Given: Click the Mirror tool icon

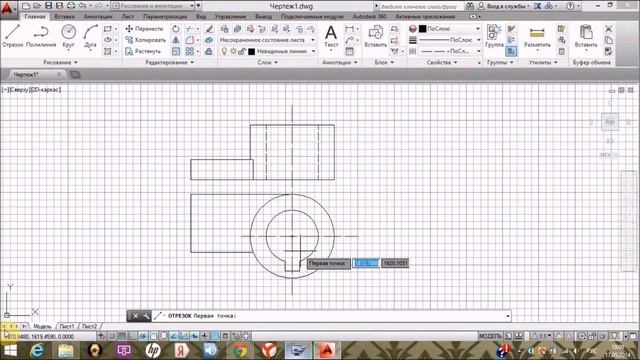Looking at the screenshot, I should click(176, 40).
